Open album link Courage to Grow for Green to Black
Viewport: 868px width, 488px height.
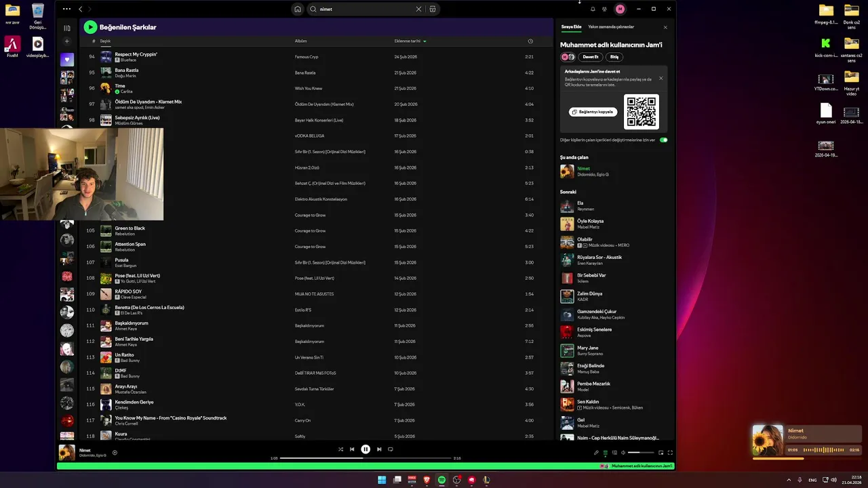pos(310,231)
